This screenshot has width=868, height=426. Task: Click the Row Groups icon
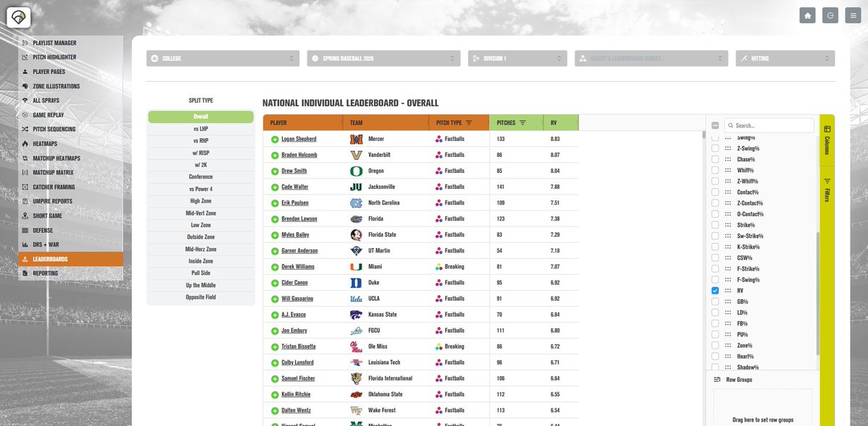(x=717, y=380)
